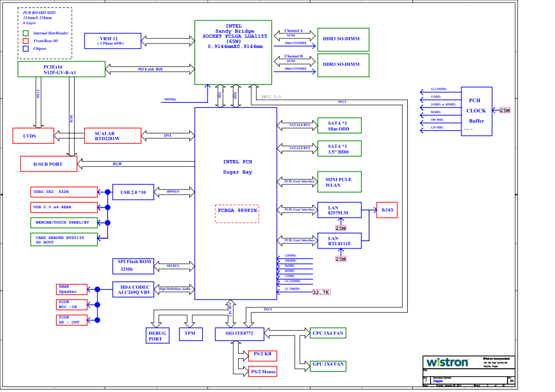
Task: Click the RJ45 connector box
Action: click(x=387, y=210)
